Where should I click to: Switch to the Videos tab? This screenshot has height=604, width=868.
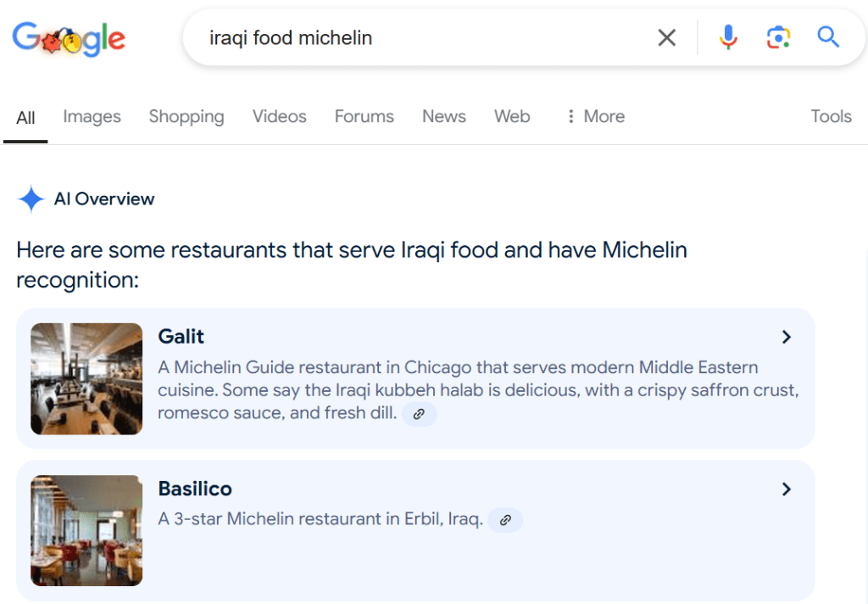tap(279, 116)
